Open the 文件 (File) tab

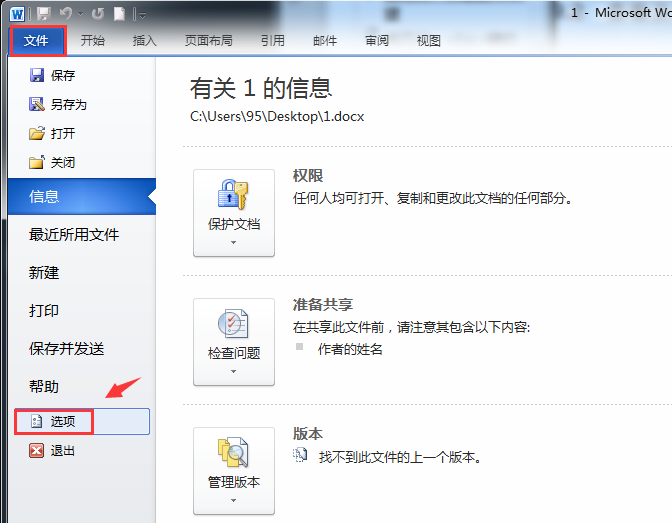click(38, 41)
